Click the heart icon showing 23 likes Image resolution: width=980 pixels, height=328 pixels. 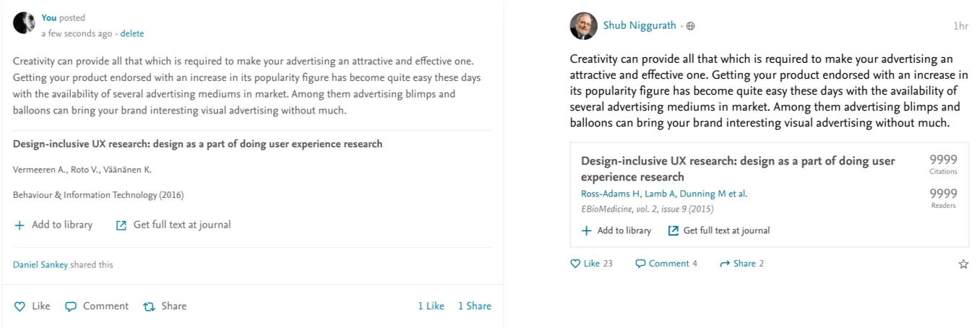tap(575, 264)
